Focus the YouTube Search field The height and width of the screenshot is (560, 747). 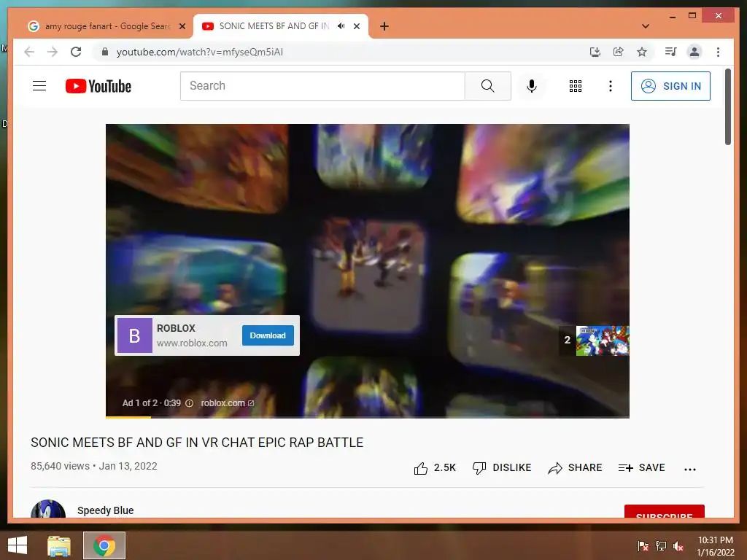[322, 86]
